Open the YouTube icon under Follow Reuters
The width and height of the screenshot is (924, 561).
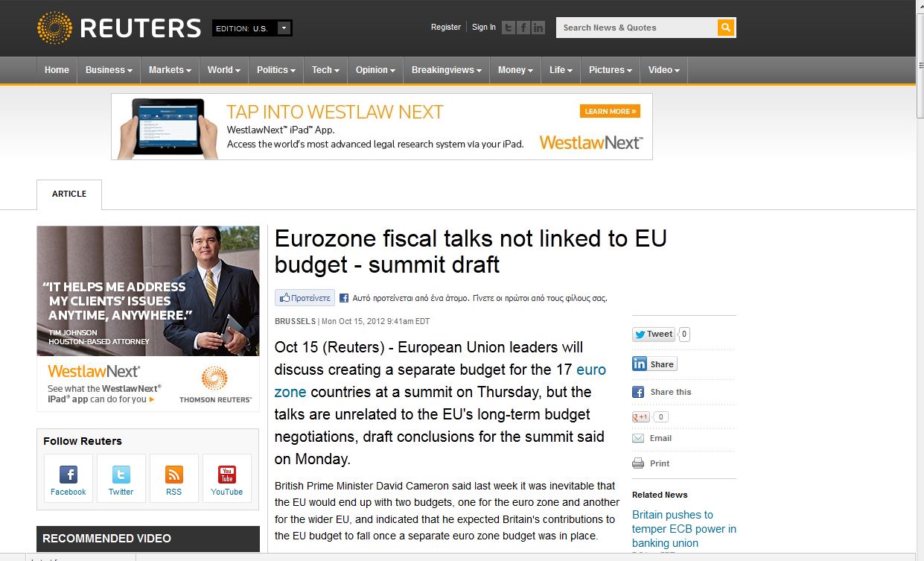pyautogui.click(x=226, y=475)
